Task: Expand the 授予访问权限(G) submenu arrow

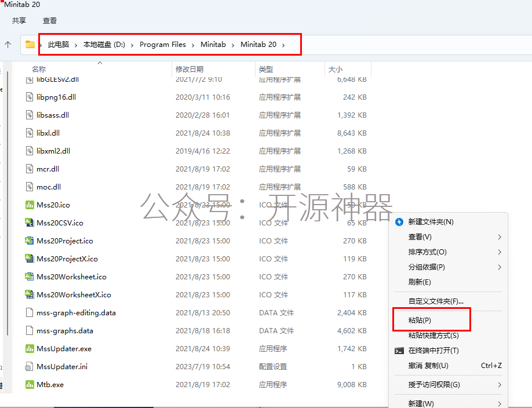Action: coord(500,385)
